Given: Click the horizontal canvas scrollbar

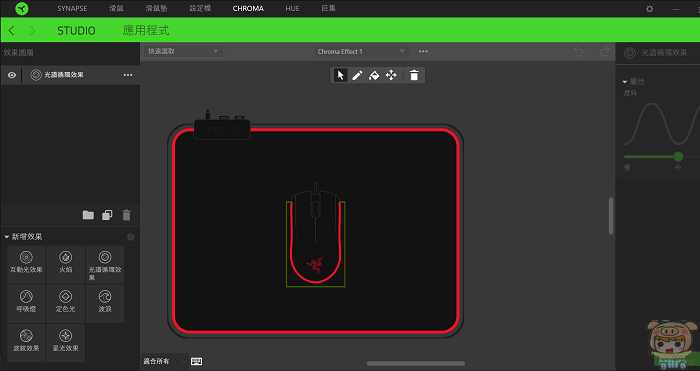Looking at the screenshot, I should click(x=416, y=364).
